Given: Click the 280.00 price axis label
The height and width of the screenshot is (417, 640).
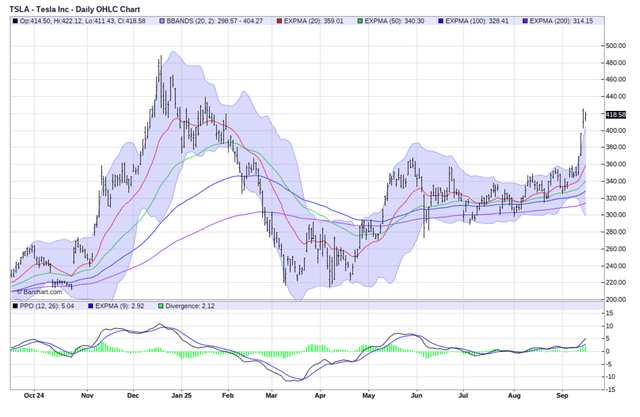Looking at the screenshot, I should point(616,232).
